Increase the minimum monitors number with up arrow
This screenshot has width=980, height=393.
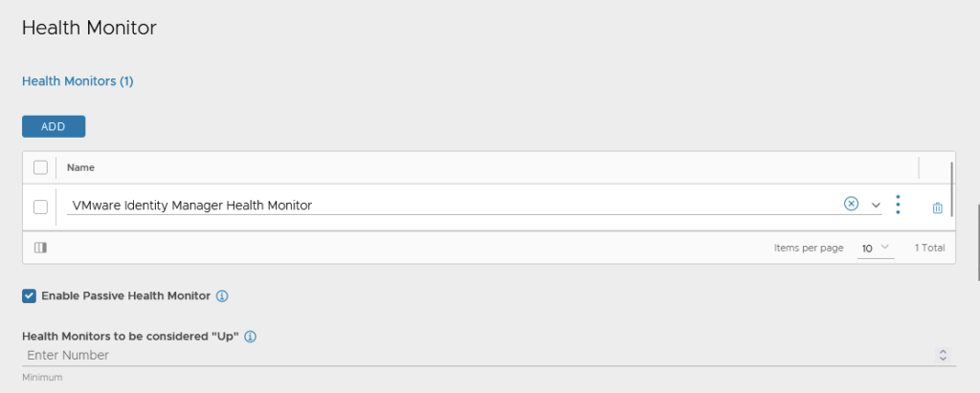[x=943, y=352]
